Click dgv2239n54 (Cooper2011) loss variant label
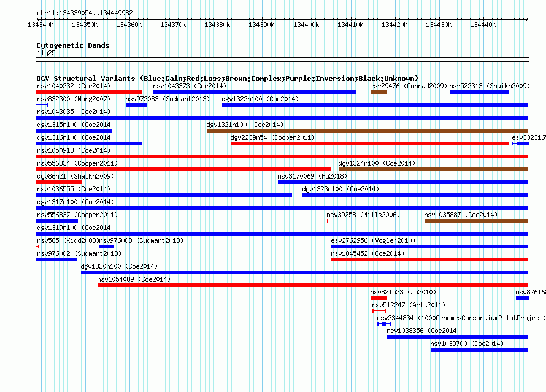The height and width of the screenshot is (392, 546). (272, 137)
